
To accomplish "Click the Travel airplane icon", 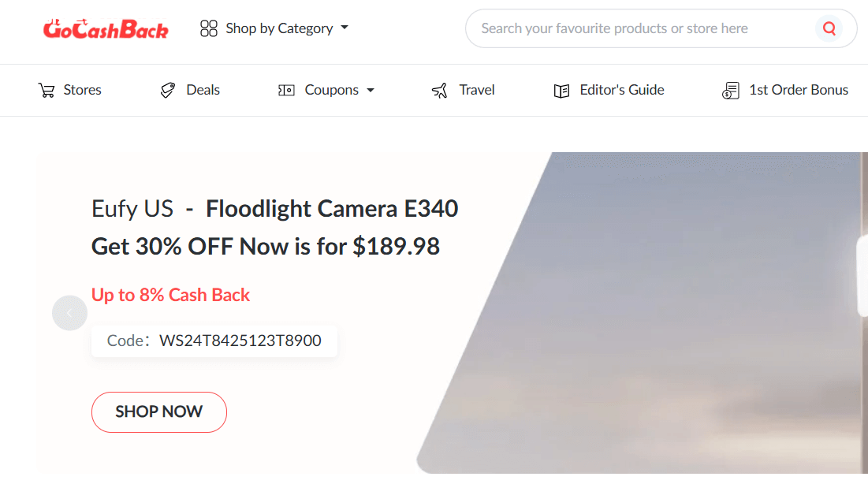I will click(x=440, y=91).
